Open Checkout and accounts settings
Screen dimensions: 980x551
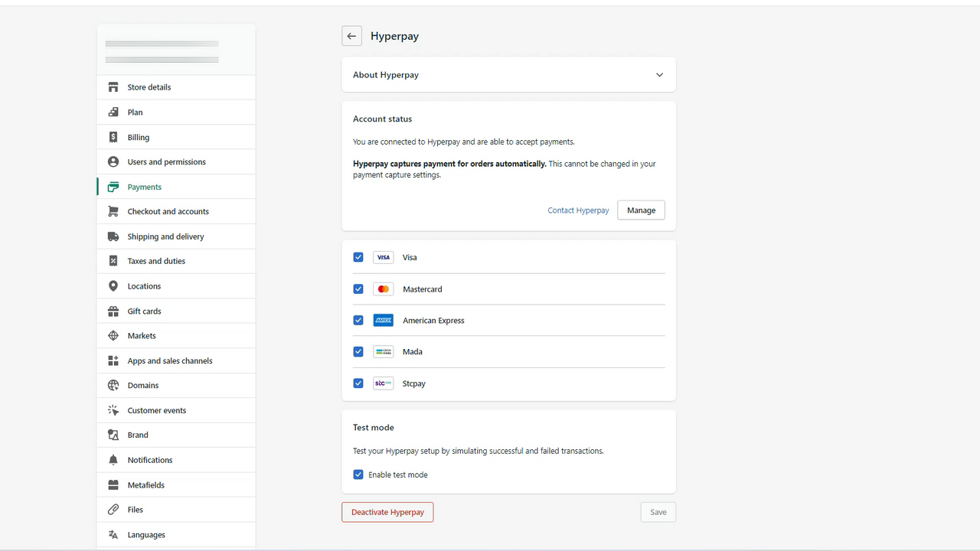176,211
